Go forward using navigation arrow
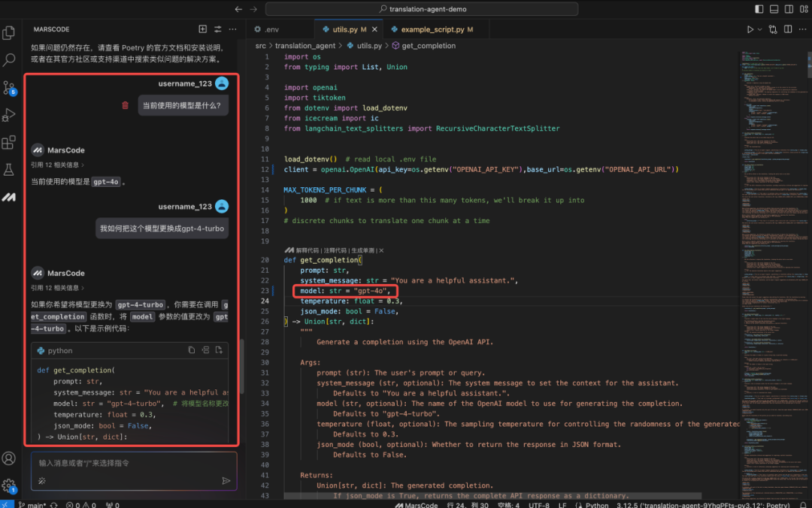The width and height of the screenshot is (812, 508). click(253, 9)
